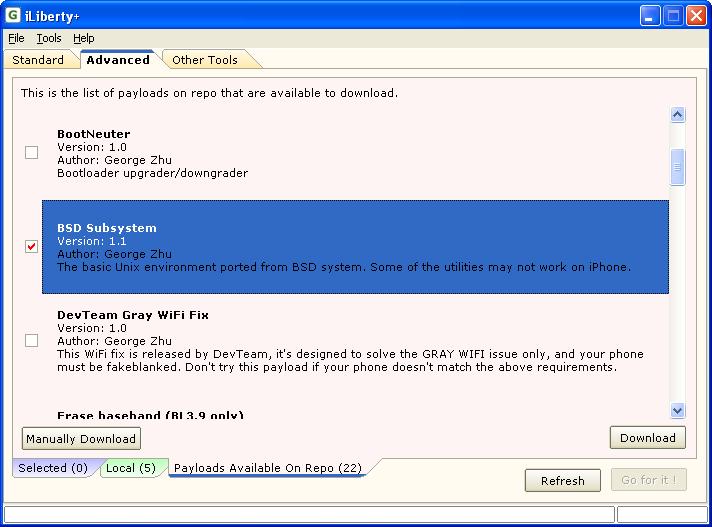Open the Tools menu
Viewport: 712px width, 527px height.
[x=49, y=38]
